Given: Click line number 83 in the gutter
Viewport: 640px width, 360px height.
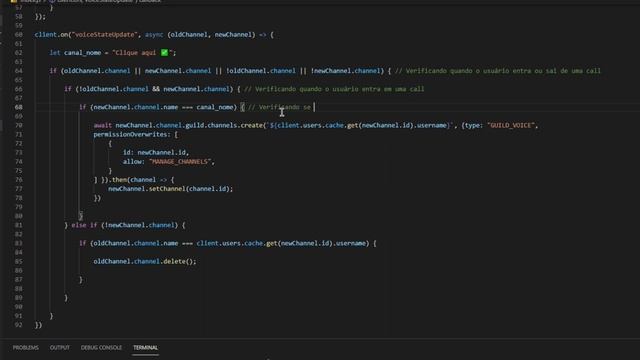Looking at the screenshot, I should click(x=18, y=243).
